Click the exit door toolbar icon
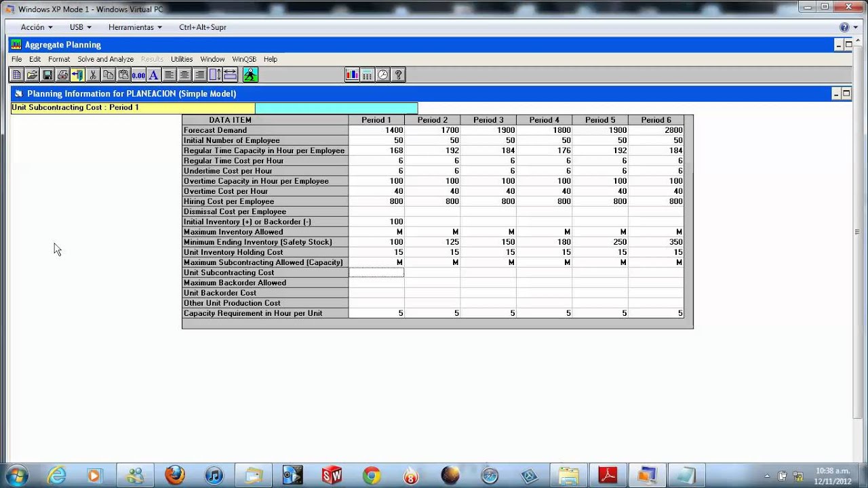 coord(77,75)
